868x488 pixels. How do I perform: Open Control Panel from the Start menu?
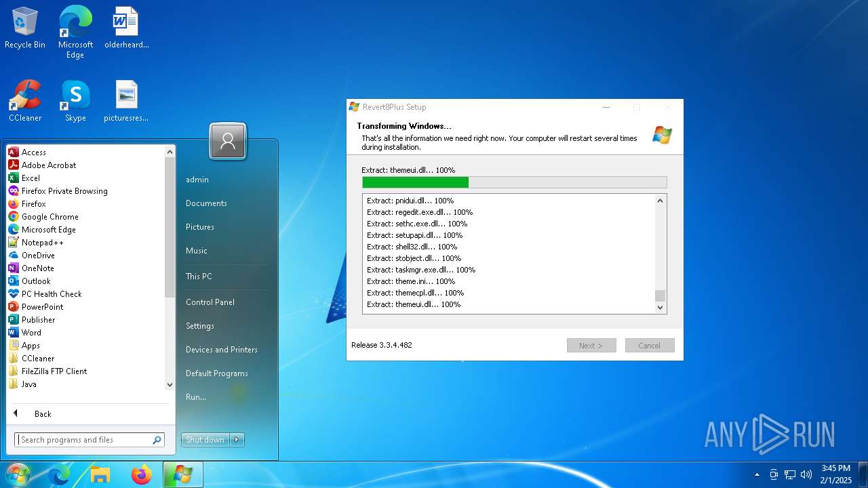point(210,302)
